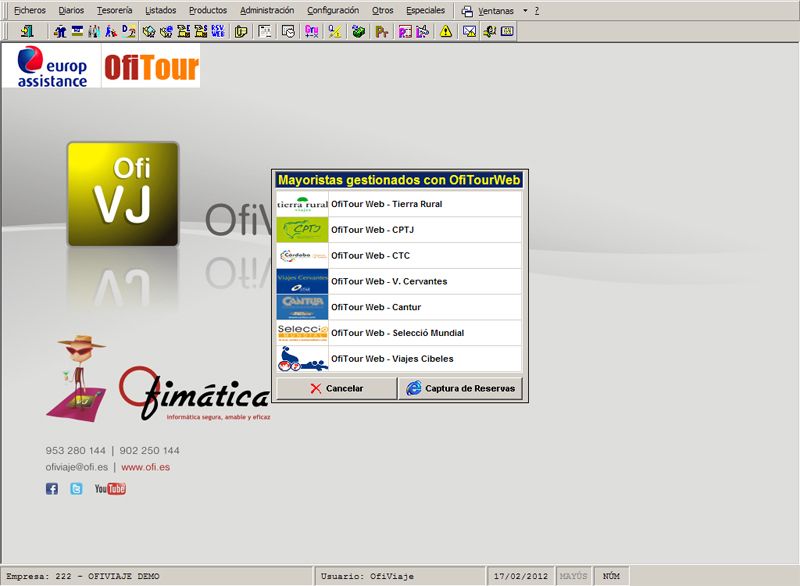This screenshot has width=800, height=586.
Task: Expand the arrow next to Ventanas
Action: (525, 11)
